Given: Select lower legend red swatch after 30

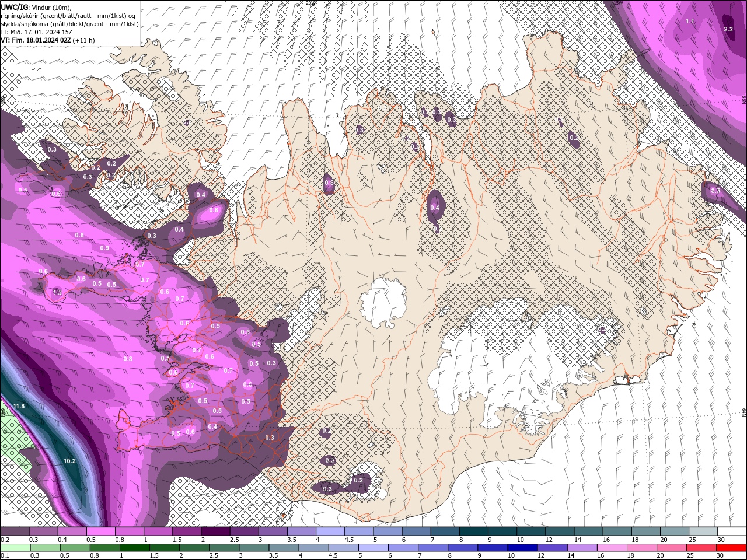Looking at the screenshot, I should point(731,548).
